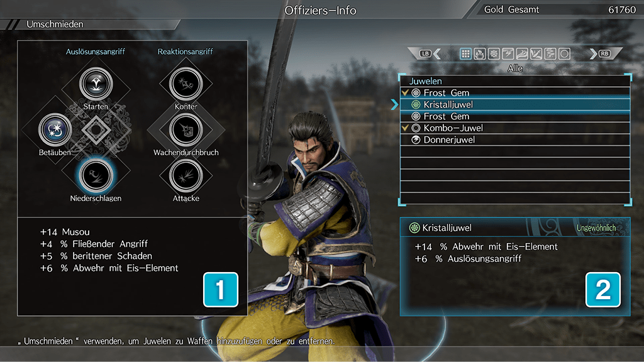The height and width of the screenshot is (362, 644).
Task: Click the Kristalljuwel selection cursor arrow
Action: point(394,105)
